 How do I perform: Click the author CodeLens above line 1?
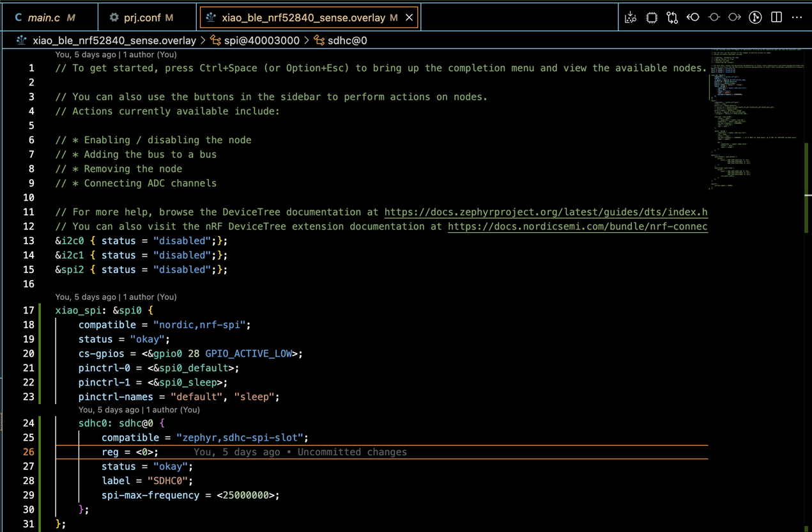click(116, 55)
